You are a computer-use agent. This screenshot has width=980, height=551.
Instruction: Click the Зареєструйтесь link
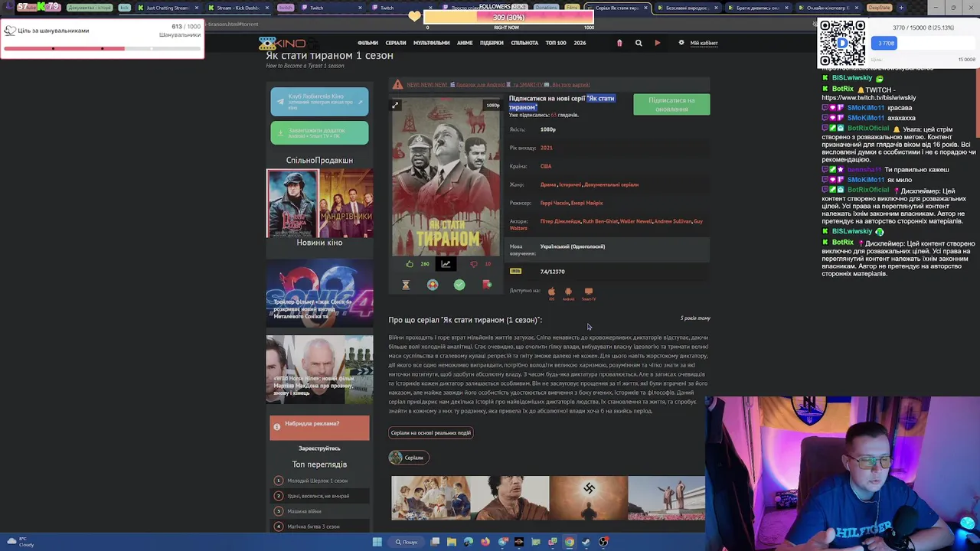coord(319,448)
